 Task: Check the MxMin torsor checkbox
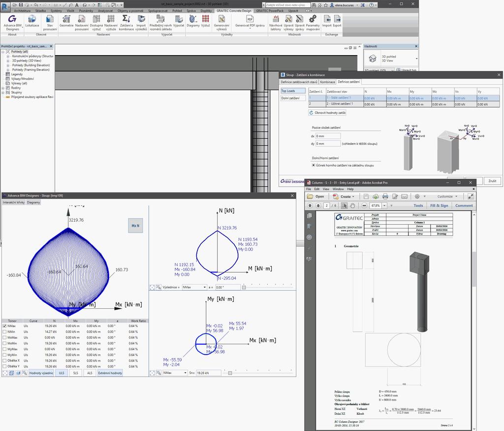(4, 343)
